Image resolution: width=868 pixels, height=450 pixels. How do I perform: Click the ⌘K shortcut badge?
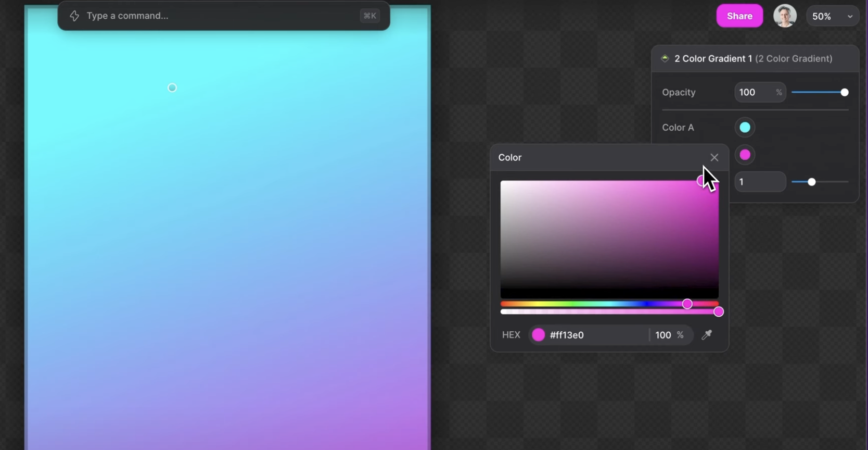coord(369,16)
